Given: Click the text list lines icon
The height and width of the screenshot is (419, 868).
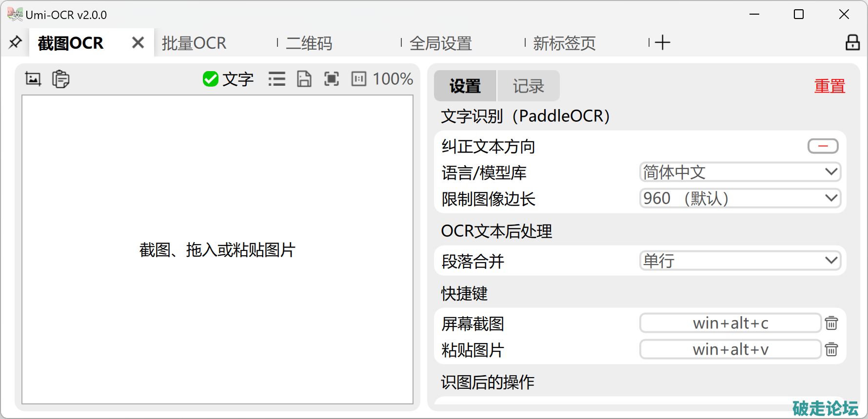Looking at the screenshot, I should coord(276,79).
